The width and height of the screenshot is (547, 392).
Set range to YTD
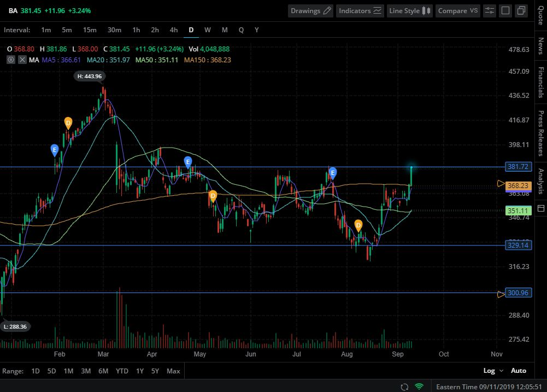pos(122,371)
